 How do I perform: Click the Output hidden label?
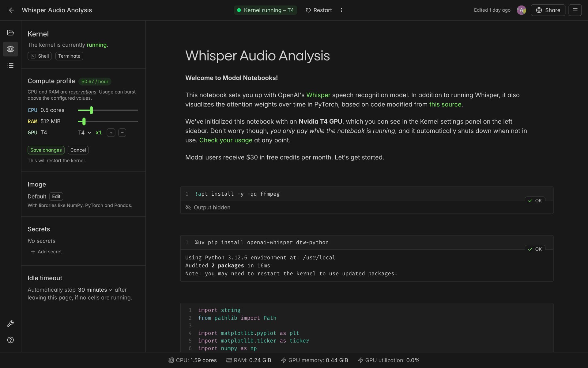[x=212, y=207]
